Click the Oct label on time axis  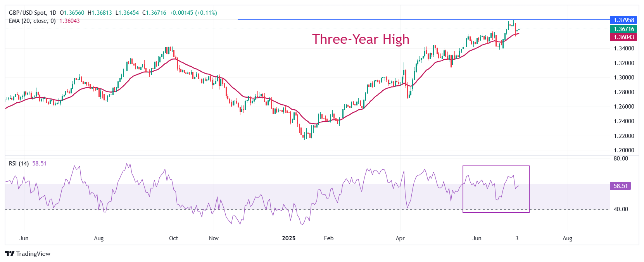[x=173, y=238]
